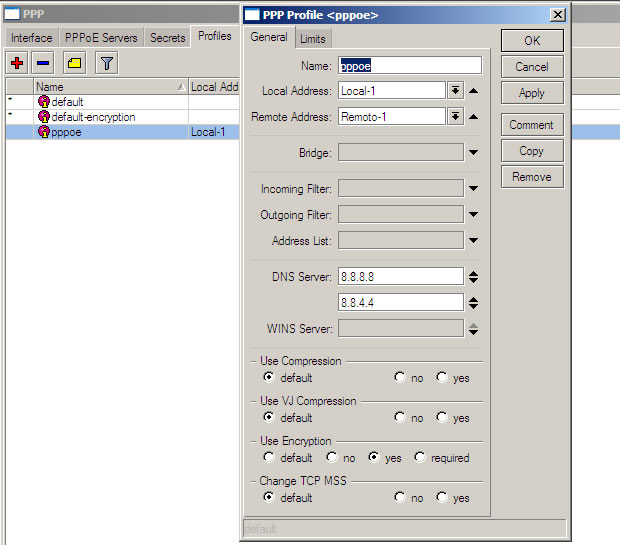Select the 'default' profile name
This screenshot has width=620, height=545.
pos(67,102)
